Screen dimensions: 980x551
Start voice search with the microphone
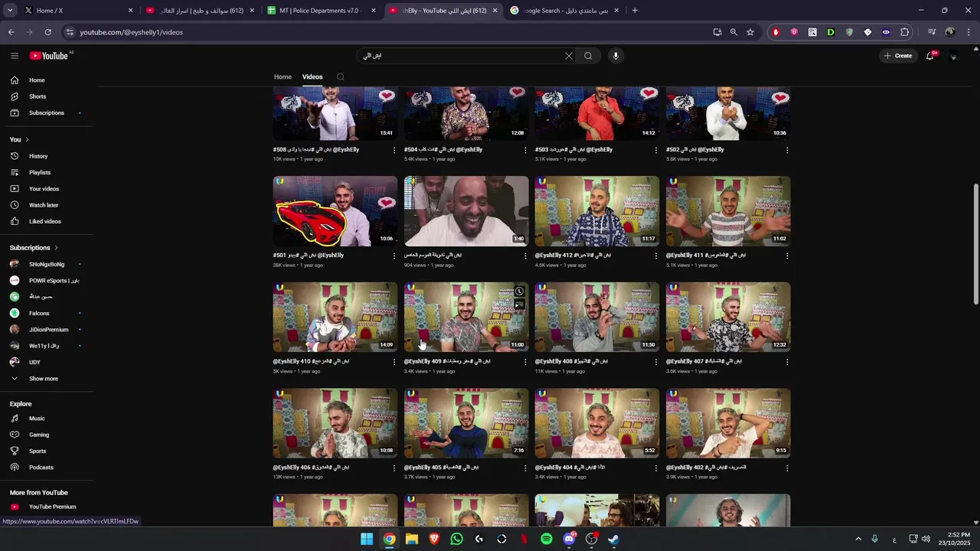pyautogui.click(x=616, y=56)
